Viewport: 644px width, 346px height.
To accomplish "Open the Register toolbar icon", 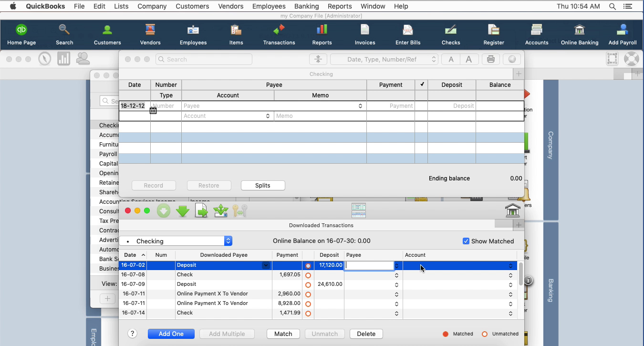I will (494, 34).
